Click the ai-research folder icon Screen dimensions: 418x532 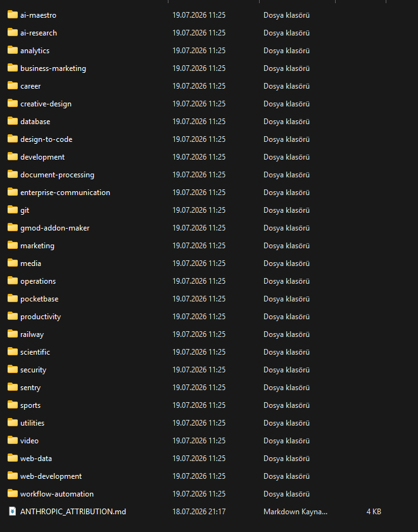tap(13, 32)
